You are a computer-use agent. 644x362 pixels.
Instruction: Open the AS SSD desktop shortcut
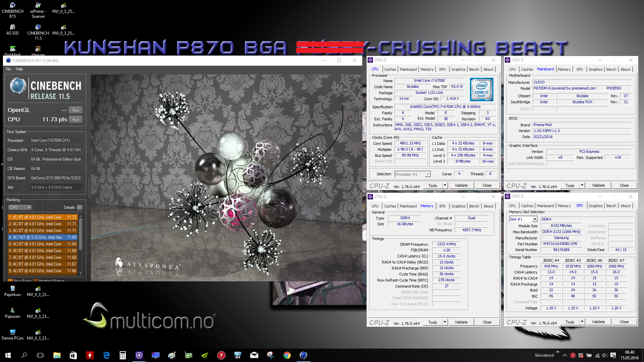click(x=12, y=27)
